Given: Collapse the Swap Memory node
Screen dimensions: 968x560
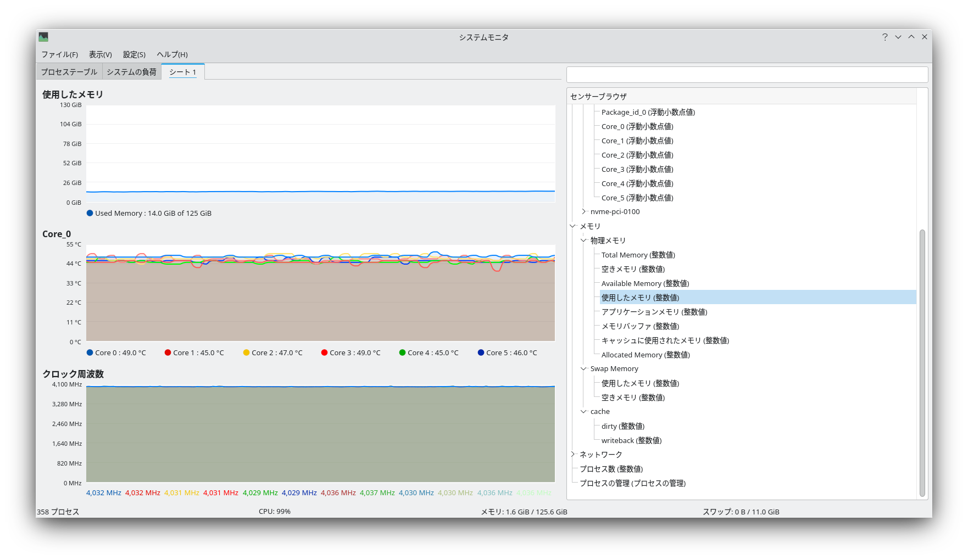Looking at the screenshot, I should (x=582, y=368).
